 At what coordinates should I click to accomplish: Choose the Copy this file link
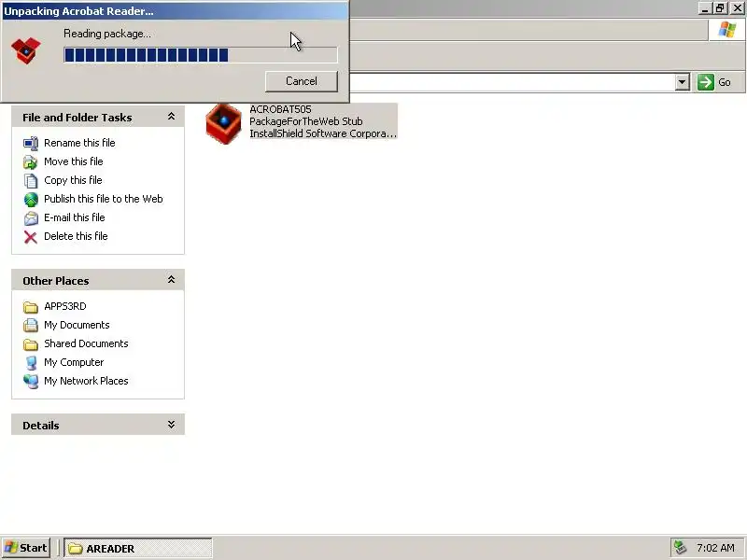(73, 180)
